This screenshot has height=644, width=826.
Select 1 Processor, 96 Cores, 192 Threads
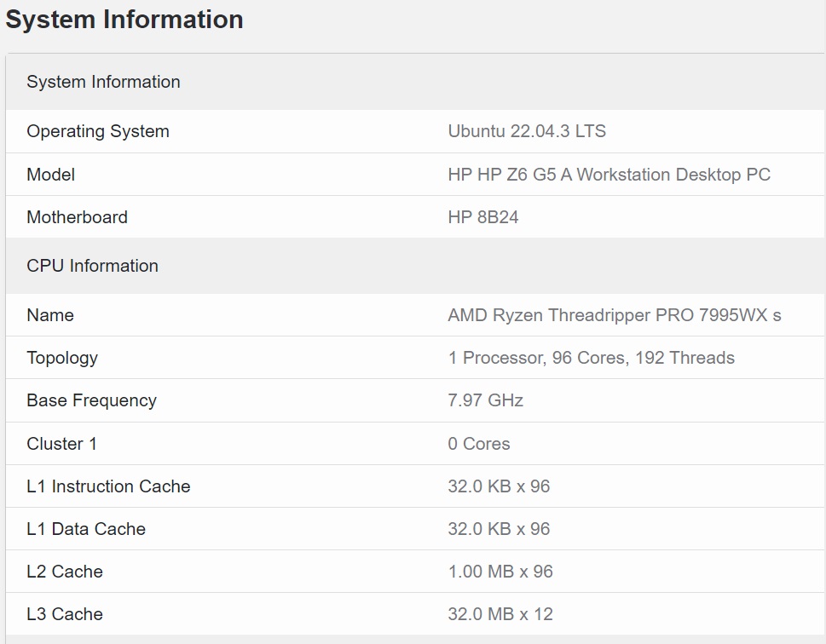click(591, 358)
